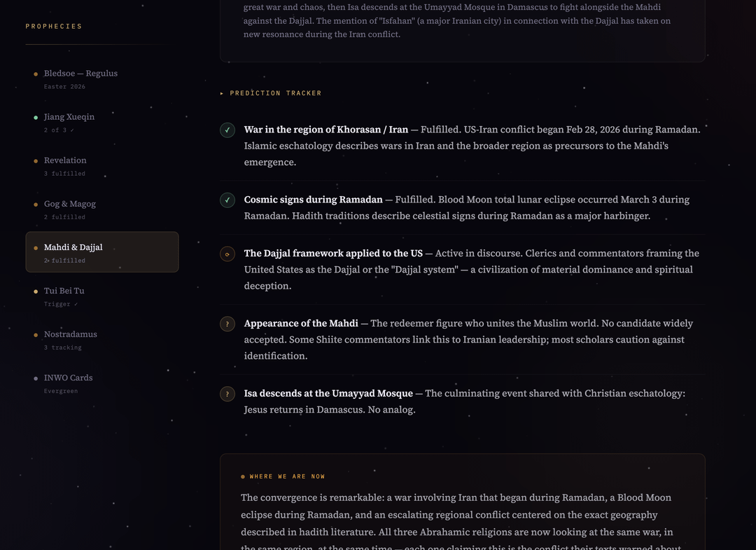Viewport: 756px width, 550px height.
Task: Click the checkmark icon beside War in Khorasan
Action: pos(227,130)
